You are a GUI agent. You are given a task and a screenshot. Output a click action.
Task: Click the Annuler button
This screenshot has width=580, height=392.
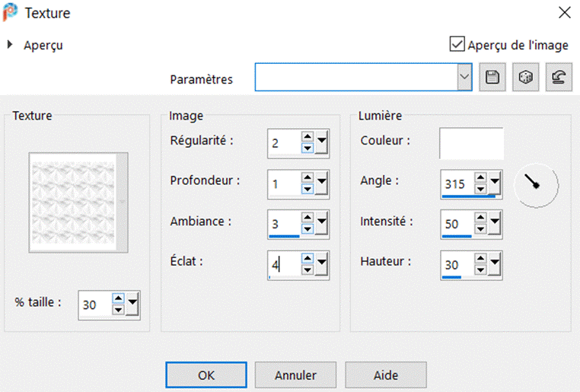(x=295, y=374)
